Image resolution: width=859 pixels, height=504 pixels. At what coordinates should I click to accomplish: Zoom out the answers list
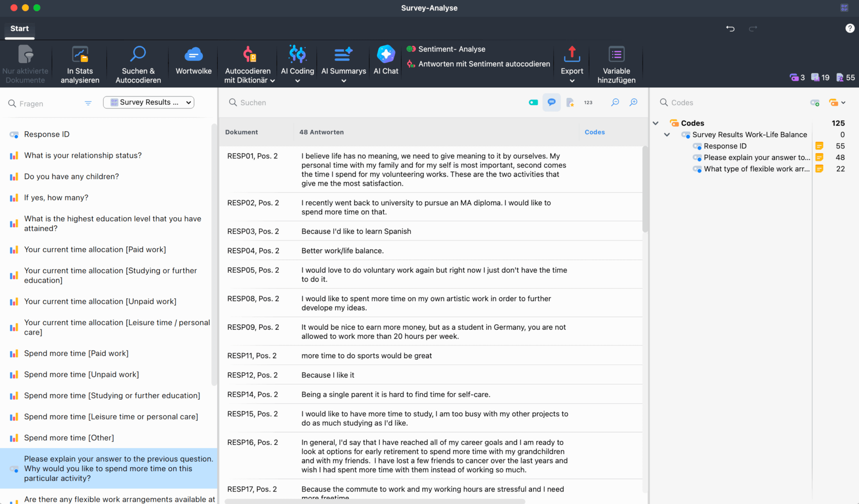(x=615, y=102)
